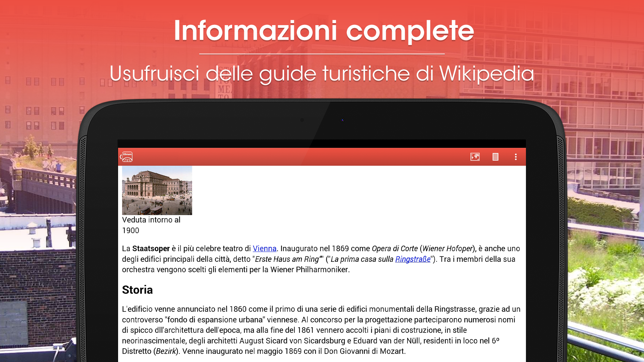This screenshot has width=644, height=362.
Task: Click the italic text 'Wiener Hofoper'
Action: click(x=447, y=248)
